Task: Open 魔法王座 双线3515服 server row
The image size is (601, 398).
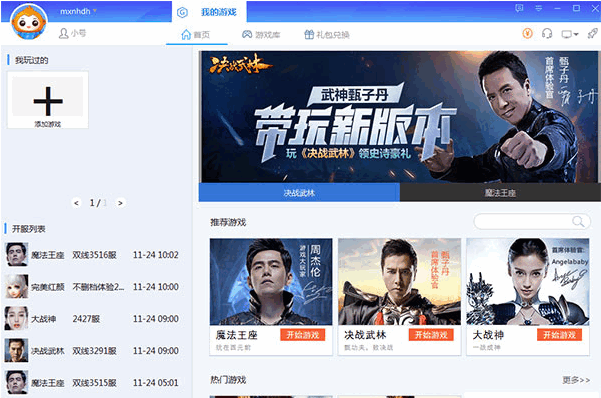Action: [92, 382]
